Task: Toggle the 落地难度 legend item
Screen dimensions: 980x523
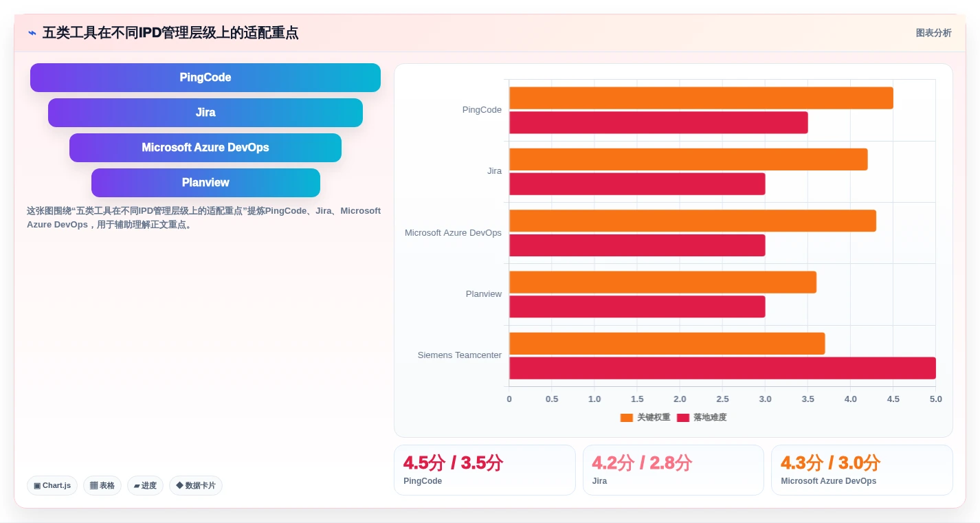Action: click(x=702, y=417)
